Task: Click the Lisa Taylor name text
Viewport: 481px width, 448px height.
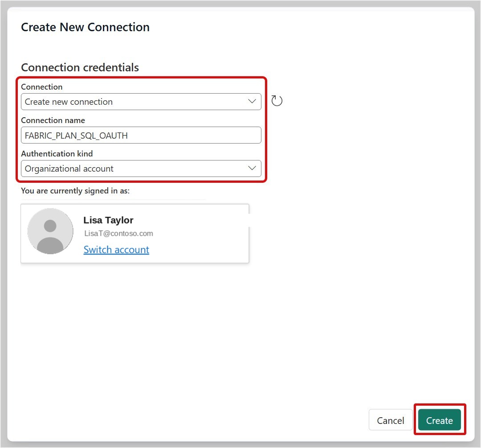Action: pos(108,220)
